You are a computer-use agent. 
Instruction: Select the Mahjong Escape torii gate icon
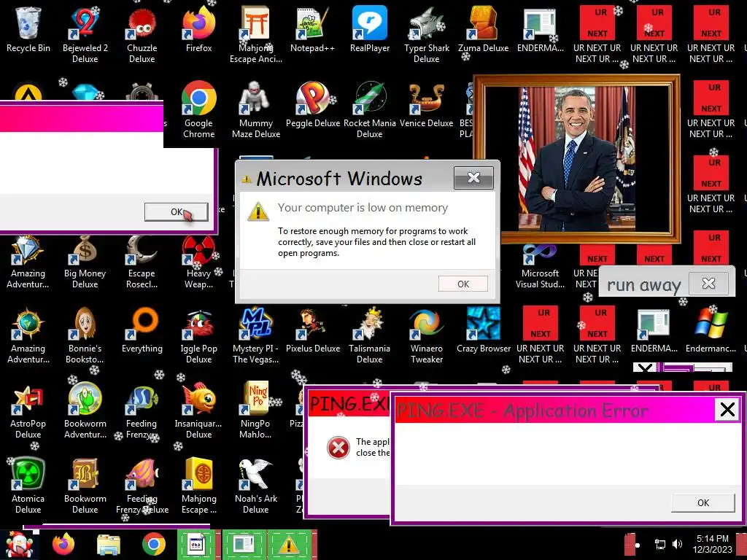point(256,35)
